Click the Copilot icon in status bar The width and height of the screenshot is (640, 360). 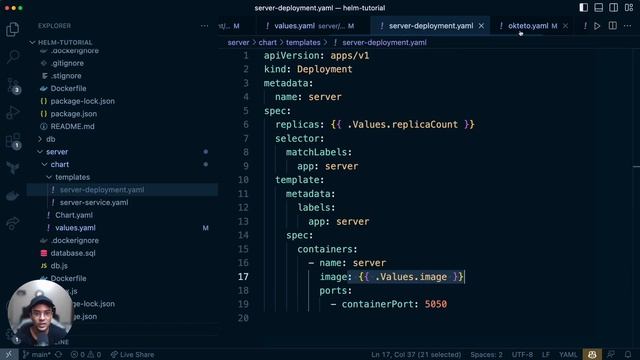point(592,354)
